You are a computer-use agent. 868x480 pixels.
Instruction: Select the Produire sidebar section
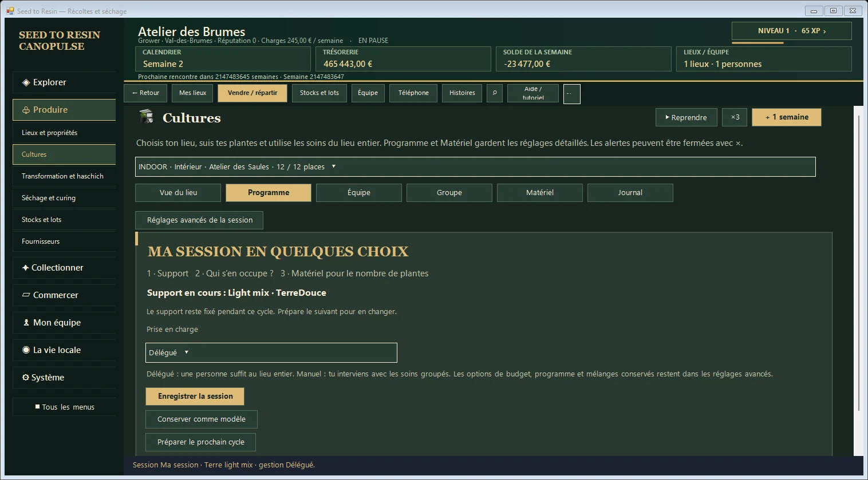click(64, 110)
